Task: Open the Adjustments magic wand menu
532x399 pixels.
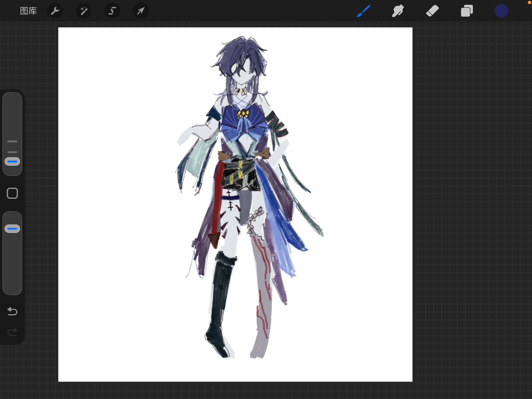Action: (x=84, y=11)
